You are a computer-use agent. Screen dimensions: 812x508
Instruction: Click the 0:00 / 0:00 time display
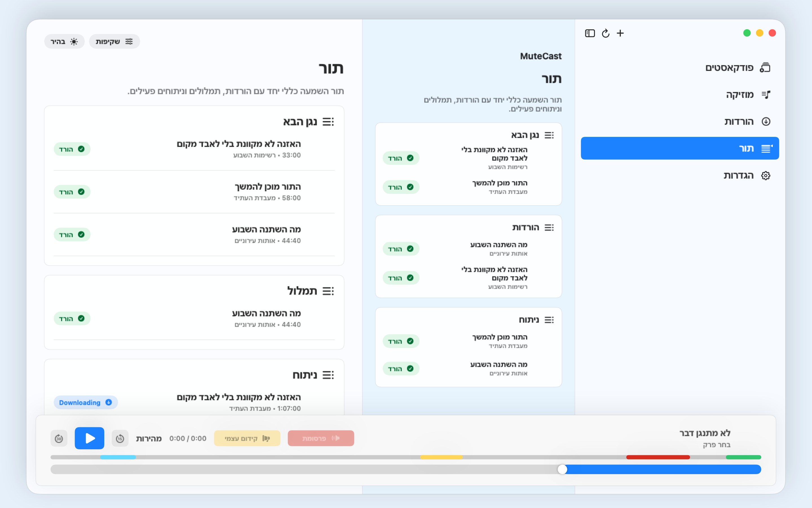click(187, 439)
